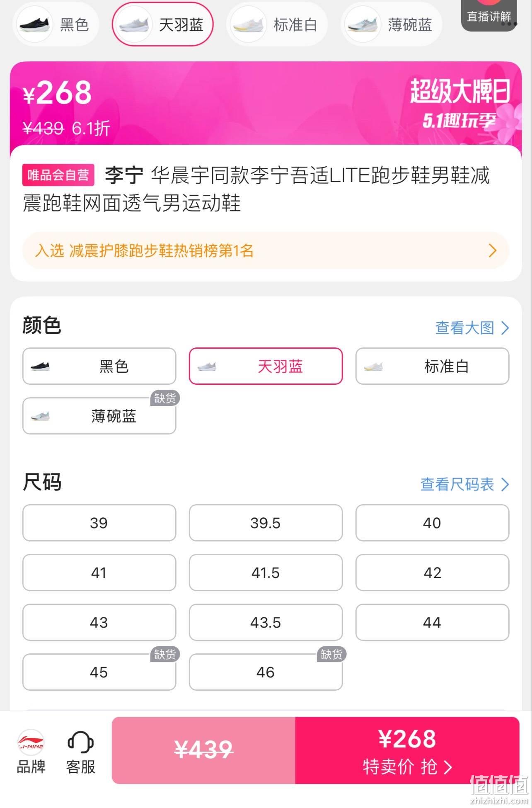Viewport: 532px width, 808px height.
Task: Pick the out-of-stock 薄碗蓝 color option
Action: (x=99, y=416)
